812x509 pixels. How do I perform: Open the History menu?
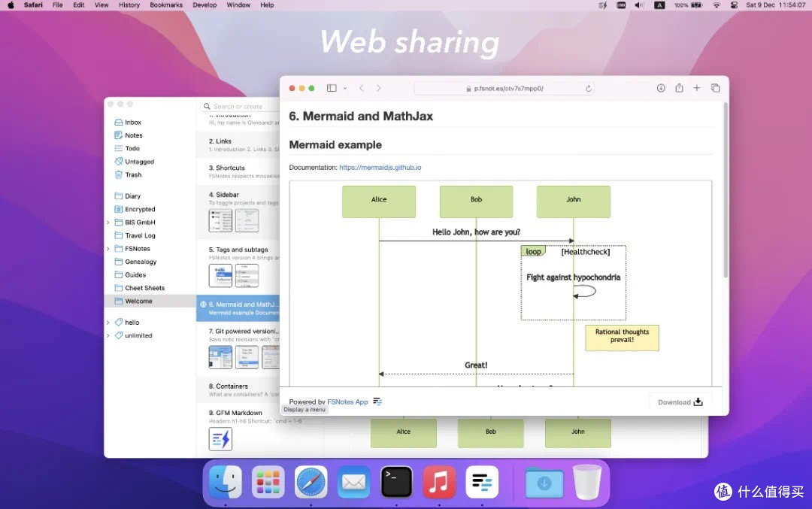(x=129, y=5)
